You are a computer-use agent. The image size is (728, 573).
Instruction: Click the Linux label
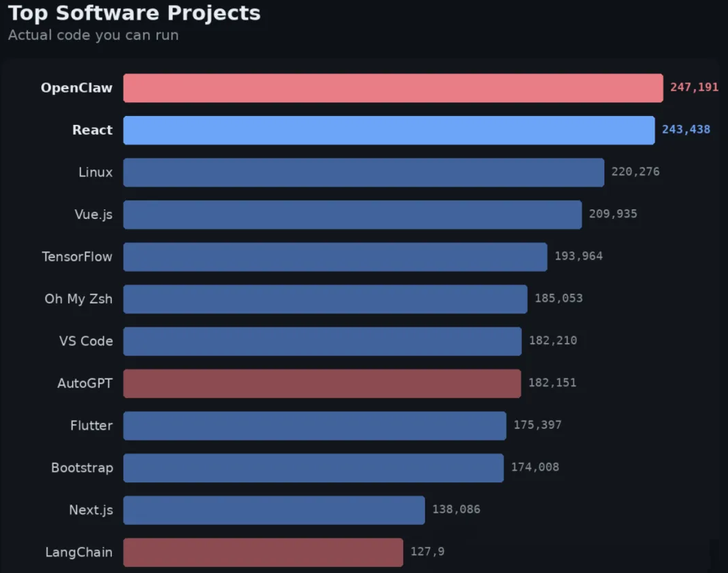click(x=95, y=172)
